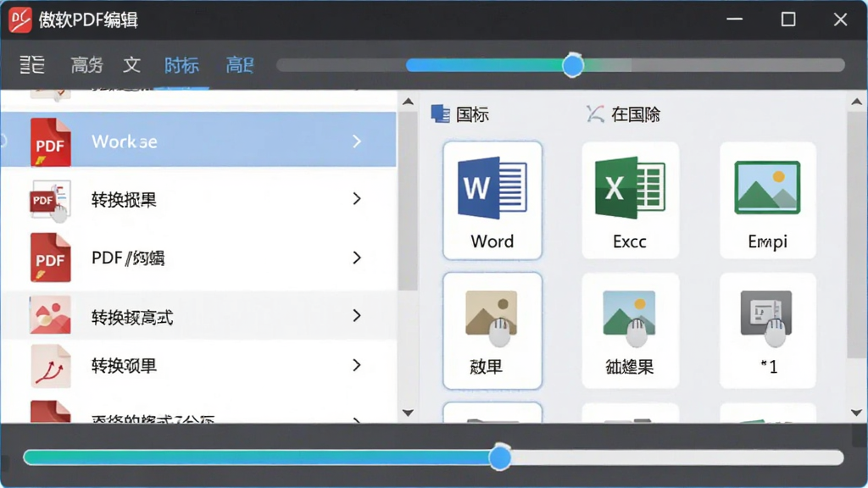The width and height of the screenshot is (868, 488).
Task: Maximize the 傲软PDF编辑 window
Action: tap(788, 19)
